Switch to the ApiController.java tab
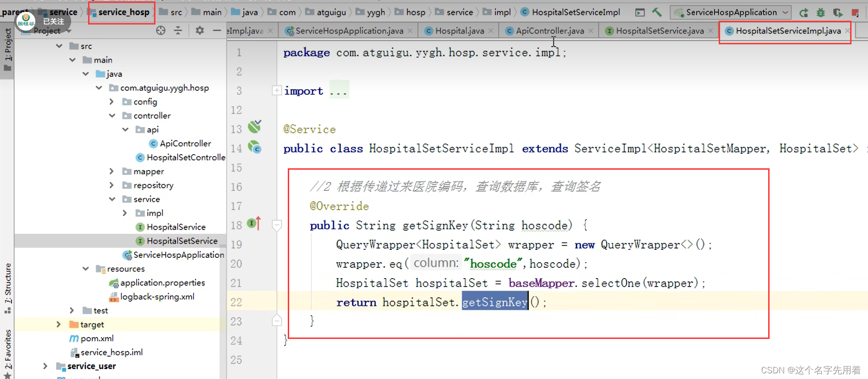Image resolution: width=868 pixels, height=379 pixels. [549, 31]
